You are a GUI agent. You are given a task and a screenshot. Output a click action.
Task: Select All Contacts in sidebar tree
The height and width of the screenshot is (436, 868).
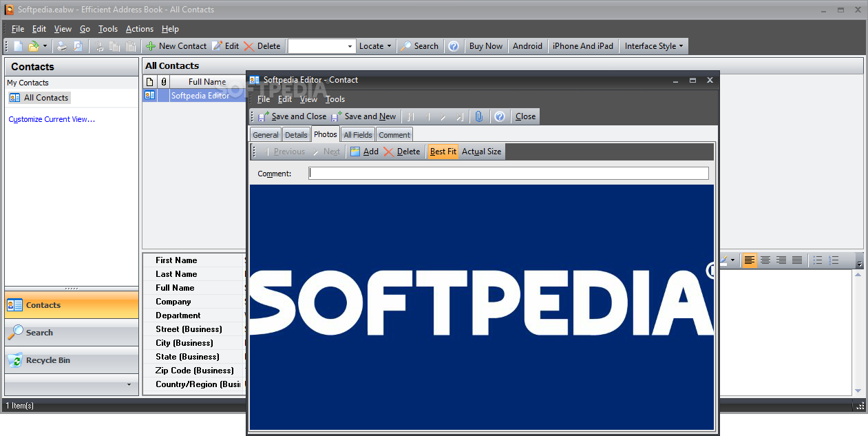(x=39, y=98)
